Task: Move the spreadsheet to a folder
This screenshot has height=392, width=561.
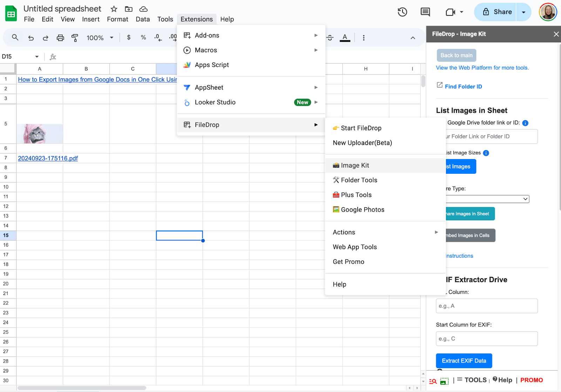Action: (x=129, y=9)
